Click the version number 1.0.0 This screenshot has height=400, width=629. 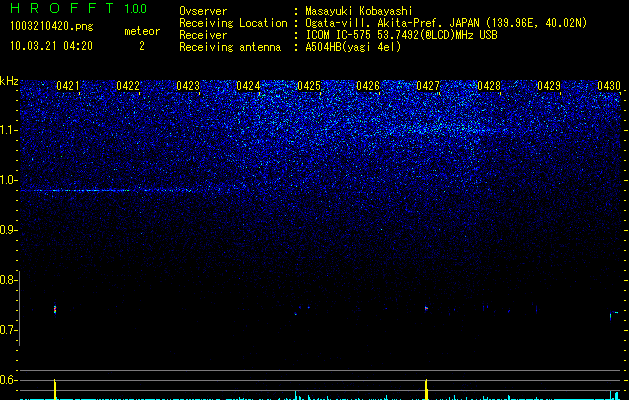136,9
